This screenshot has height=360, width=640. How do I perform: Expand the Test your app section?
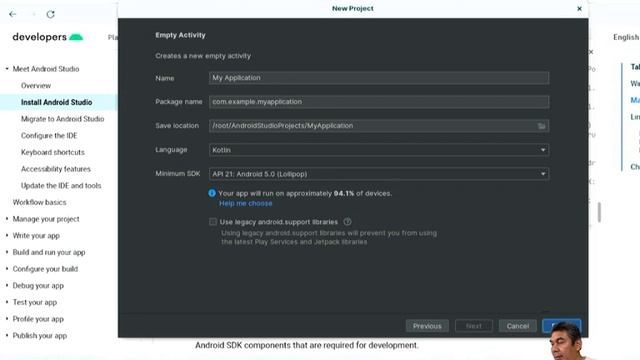pos(7,302)
